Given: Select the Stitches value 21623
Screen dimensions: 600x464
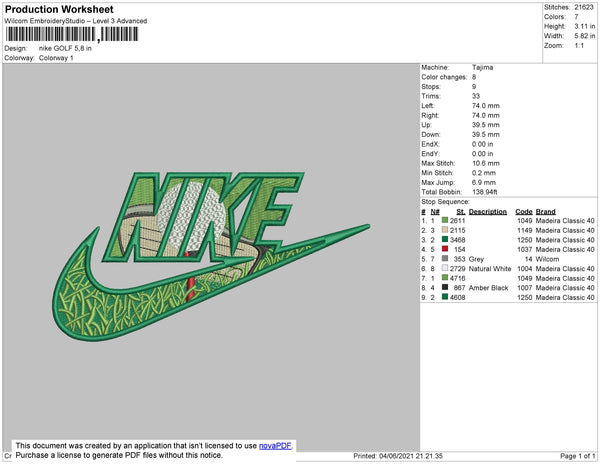Looking at the screenshot, I should point(584,7).
